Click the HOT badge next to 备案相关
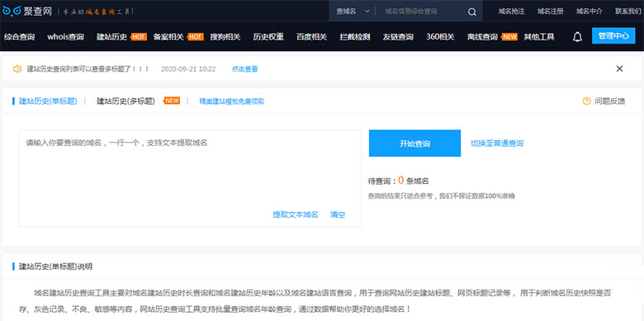This screenshot has width=644, height=321. [x=195, y=37]
